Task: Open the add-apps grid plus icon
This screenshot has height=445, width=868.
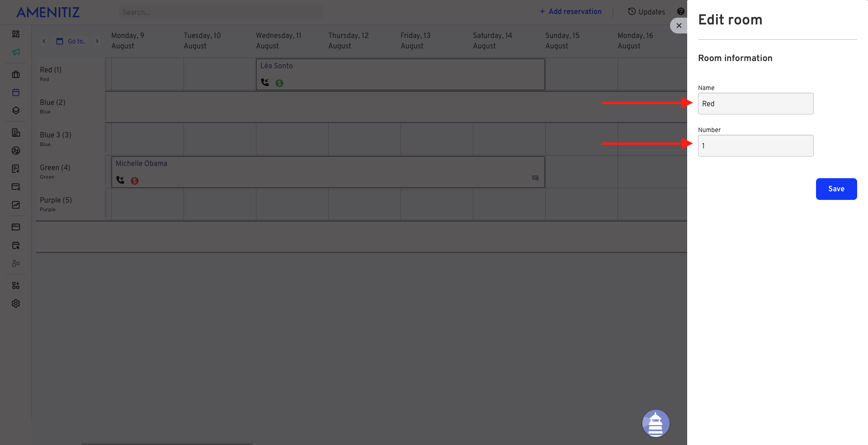Action: click(x=16, y=285)
